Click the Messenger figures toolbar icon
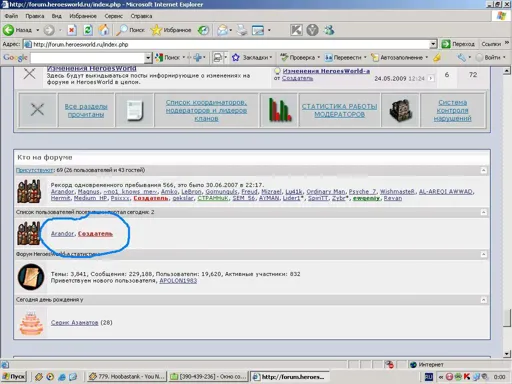 (x=329, y=30)
